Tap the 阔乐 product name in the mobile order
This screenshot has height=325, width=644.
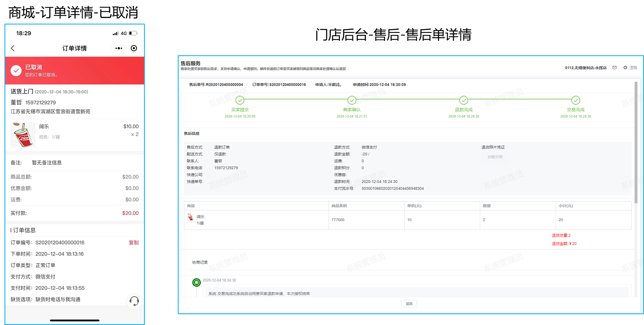[44, 126]
